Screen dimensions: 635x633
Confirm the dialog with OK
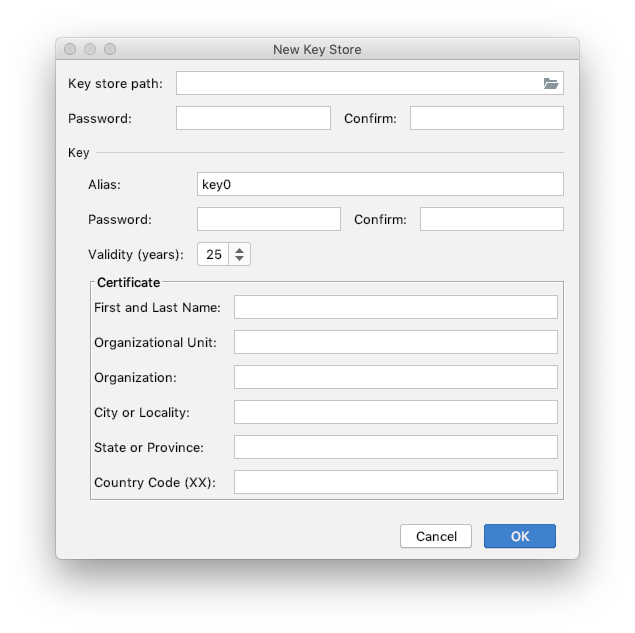point(519,536)
